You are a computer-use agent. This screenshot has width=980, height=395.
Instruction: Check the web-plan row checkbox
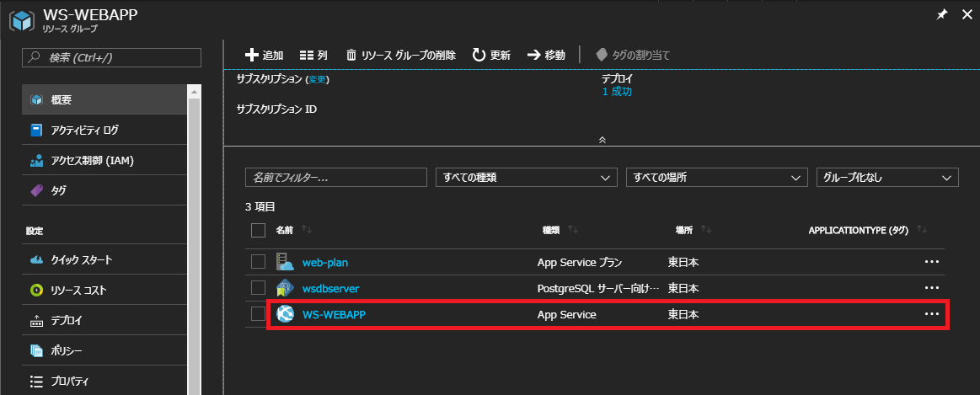point(258,262)
